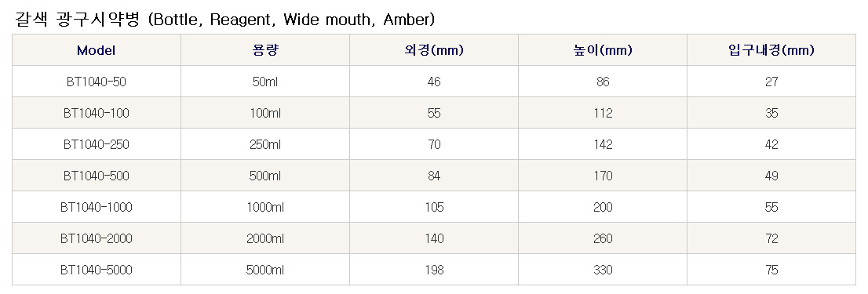Select model BT1040-500 cell

(x=97, y=176)
